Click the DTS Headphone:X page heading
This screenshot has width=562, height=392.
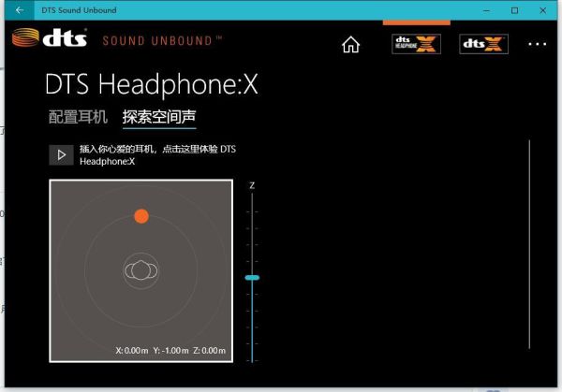point(151,85)
